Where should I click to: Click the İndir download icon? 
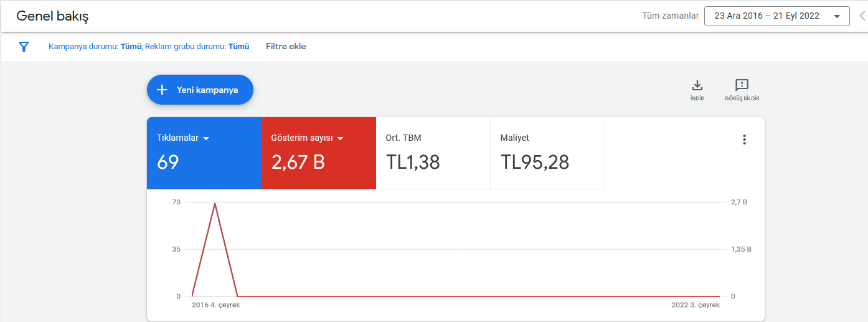click(697, 85)
